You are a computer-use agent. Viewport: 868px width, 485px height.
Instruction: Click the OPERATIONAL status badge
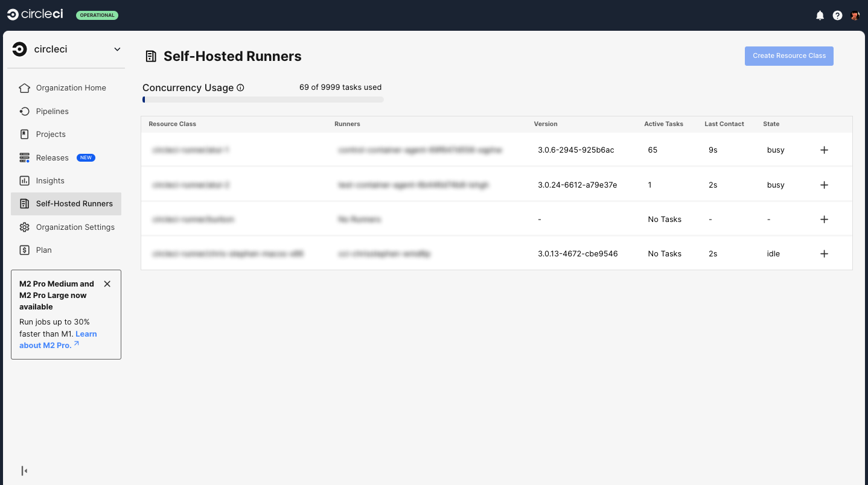[x=97, y=15]
